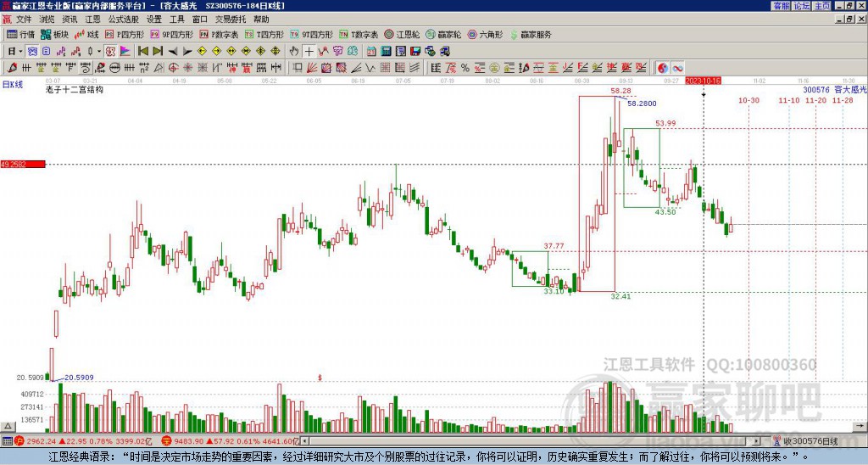Click the horizontal scrollbar track
The image size is (868, 465).
[531, 441]
